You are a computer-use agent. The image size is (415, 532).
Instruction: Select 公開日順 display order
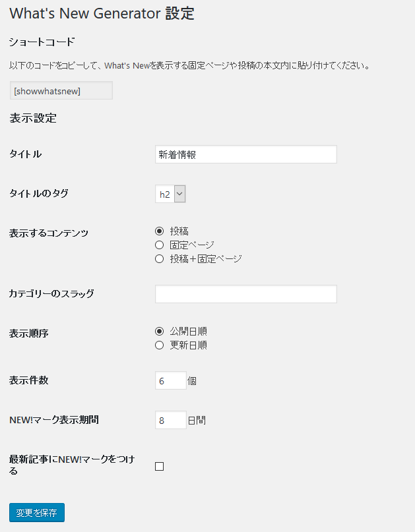click(159, 332)
